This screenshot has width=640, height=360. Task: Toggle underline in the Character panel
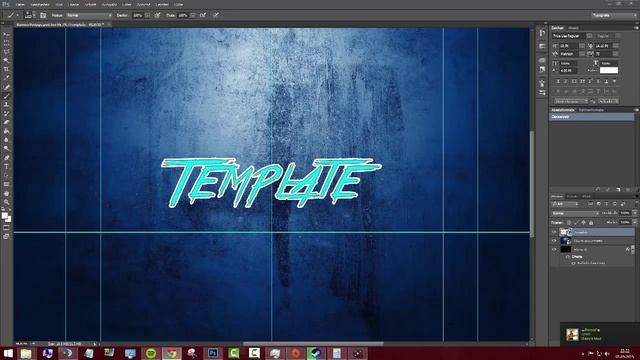pyautogui.click(x=606, y=82)
